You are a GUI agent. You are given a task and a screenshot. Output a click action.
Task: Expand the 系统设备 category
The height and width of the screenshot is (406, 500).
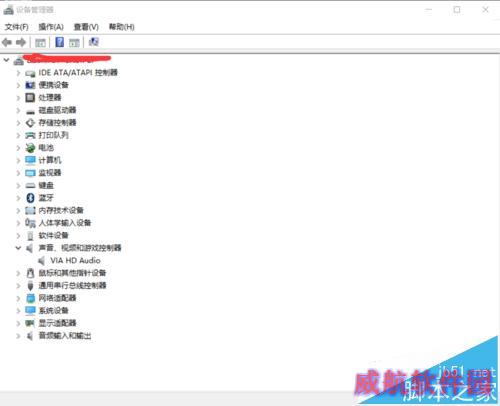pos(18,311)
